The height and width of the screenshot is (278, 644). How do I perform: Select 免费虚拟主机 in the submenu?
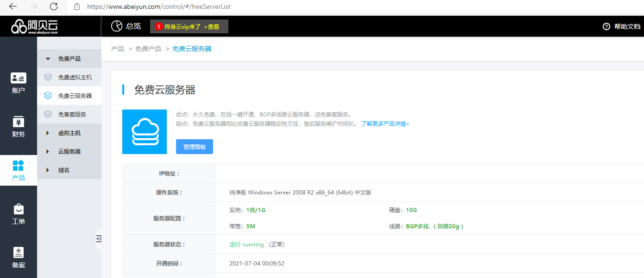coord(75,78)
